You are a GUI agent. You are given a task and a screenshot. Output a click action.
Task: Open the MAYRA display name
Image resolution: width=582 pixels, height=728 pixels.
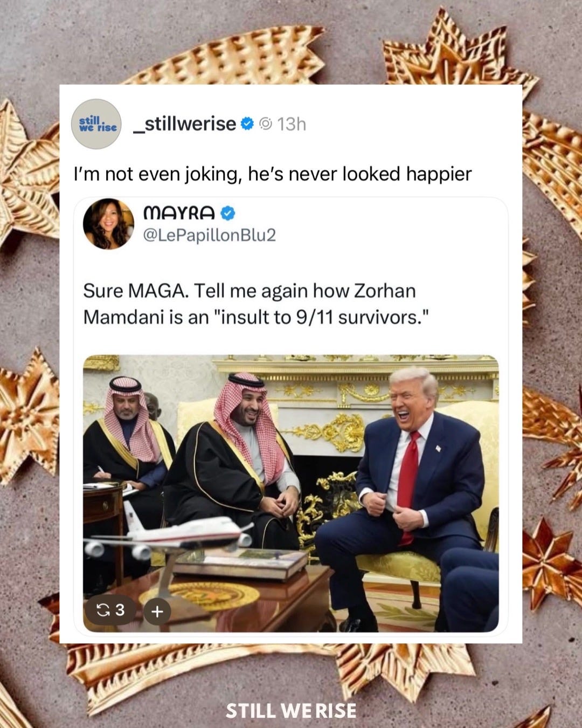click(x=179, y=213)
